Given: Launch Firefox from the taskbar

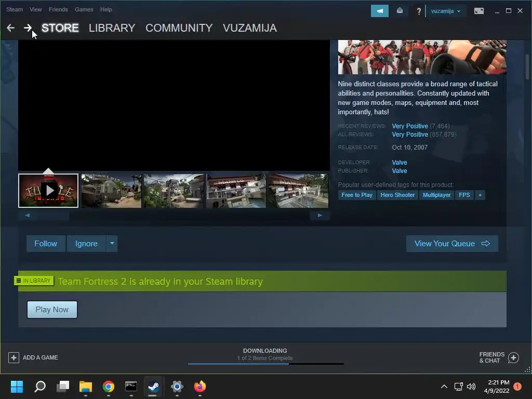Looking at the screenshot, I should coord(200,387).
